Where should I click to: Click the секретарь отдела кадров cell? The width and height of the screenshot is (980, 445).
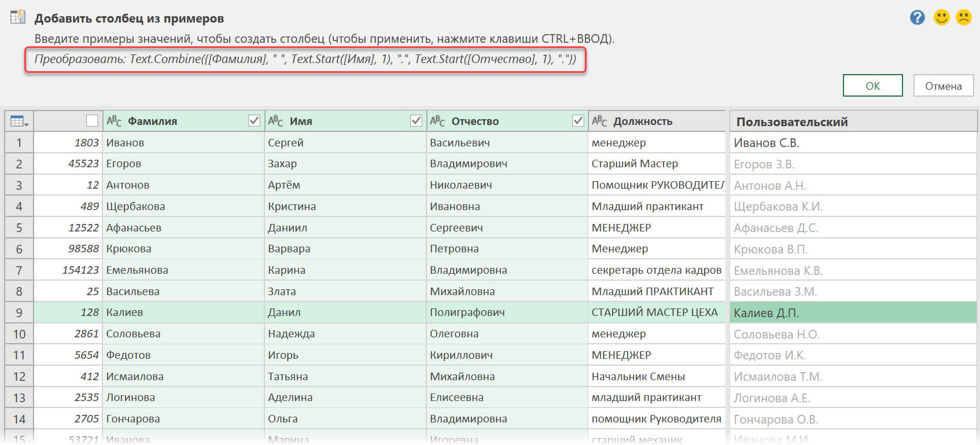tap(657, 270)
